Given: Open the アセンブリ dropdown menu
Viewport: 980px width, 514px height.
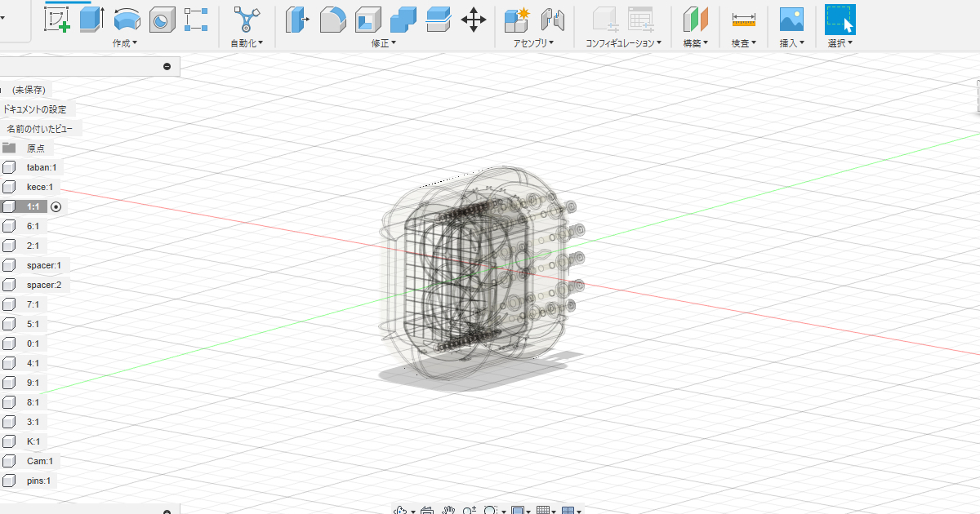Looking at the screenshot, I should tap(534, 43).
